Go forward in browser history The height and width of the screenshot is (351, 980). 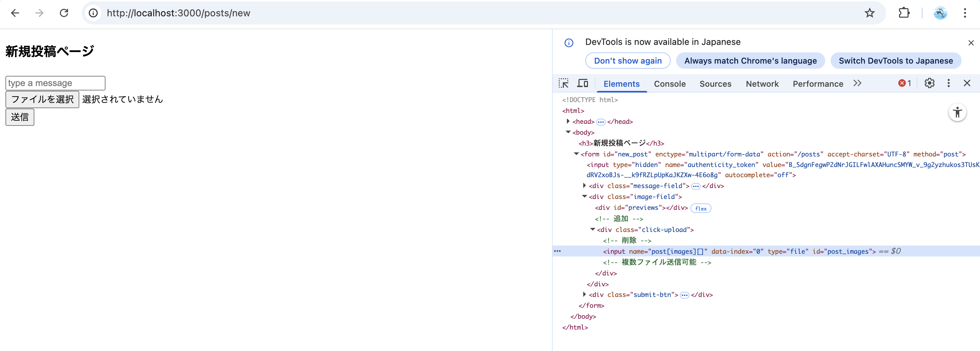pos(39,13)
